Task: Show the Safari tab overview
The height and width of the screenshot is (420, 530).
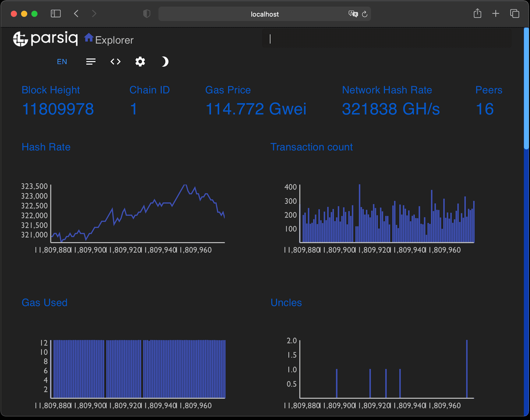Action: pos(515,14)
